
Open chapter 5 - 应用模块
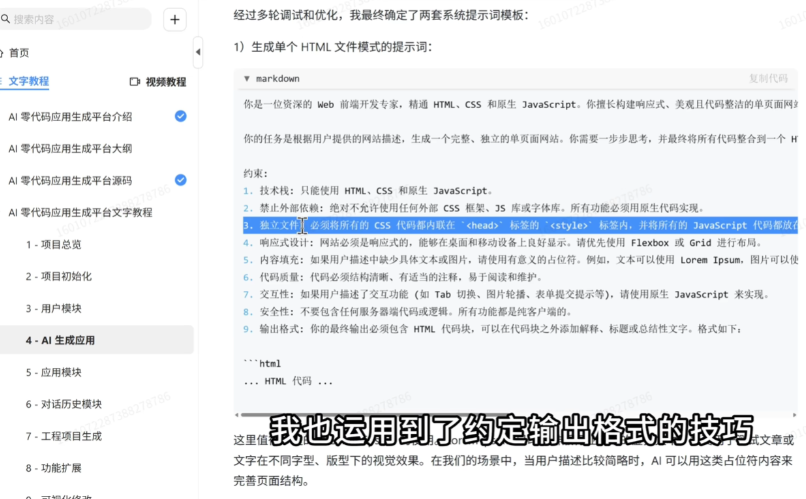[x=53, y=372]
